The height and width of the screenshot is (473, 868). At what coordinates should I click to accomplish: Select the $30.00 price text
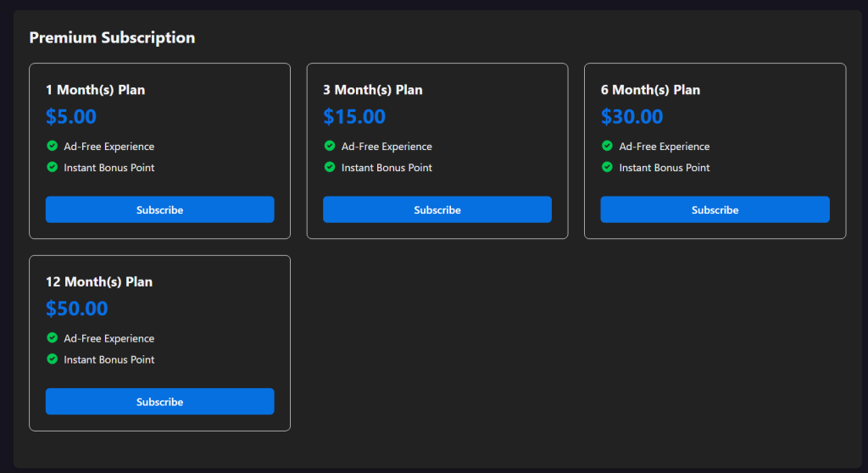point(632,117)
